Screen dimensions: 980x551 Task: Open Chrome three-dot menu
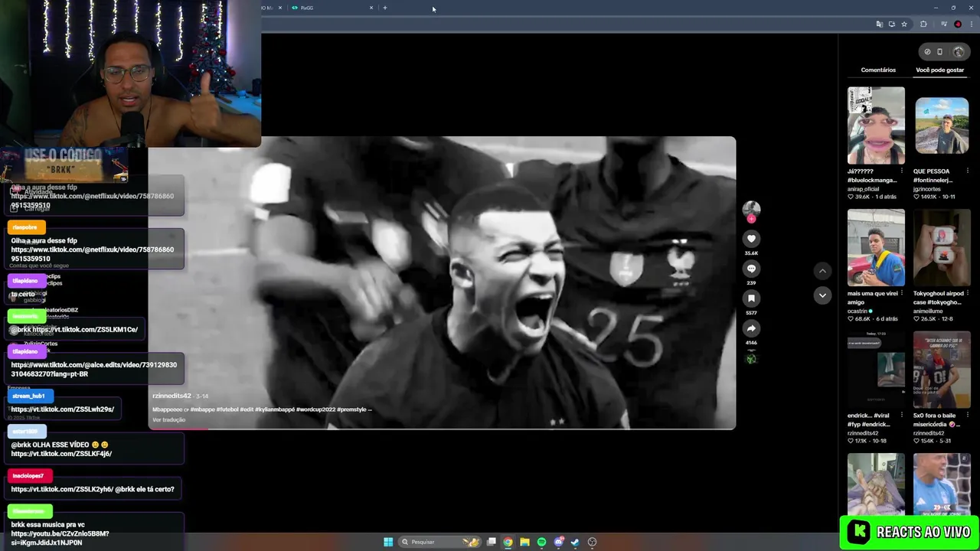pyautogui.click(x=971, y=24)
